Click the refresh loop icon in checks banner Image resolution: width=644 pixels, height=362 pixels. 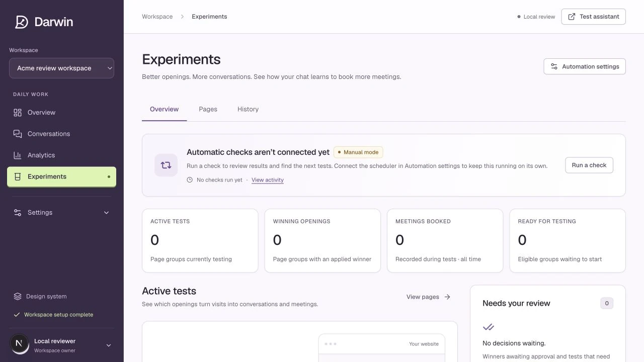coord(166,165)
